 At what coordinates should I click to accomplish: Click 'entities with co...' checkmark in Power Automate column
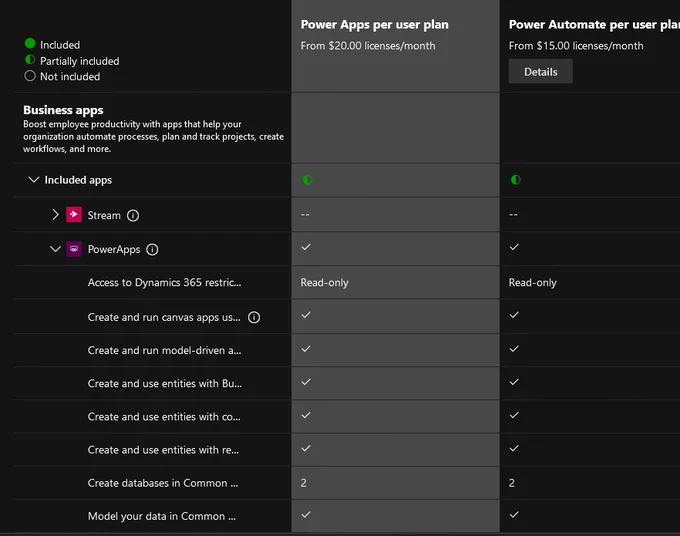(x=514, y=415)
